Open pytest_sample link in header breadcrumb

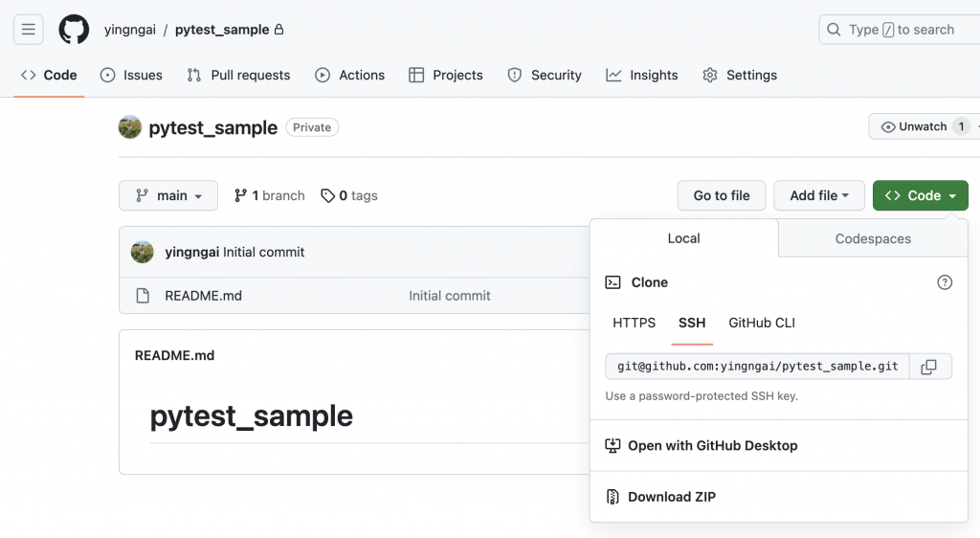[222, 30]
